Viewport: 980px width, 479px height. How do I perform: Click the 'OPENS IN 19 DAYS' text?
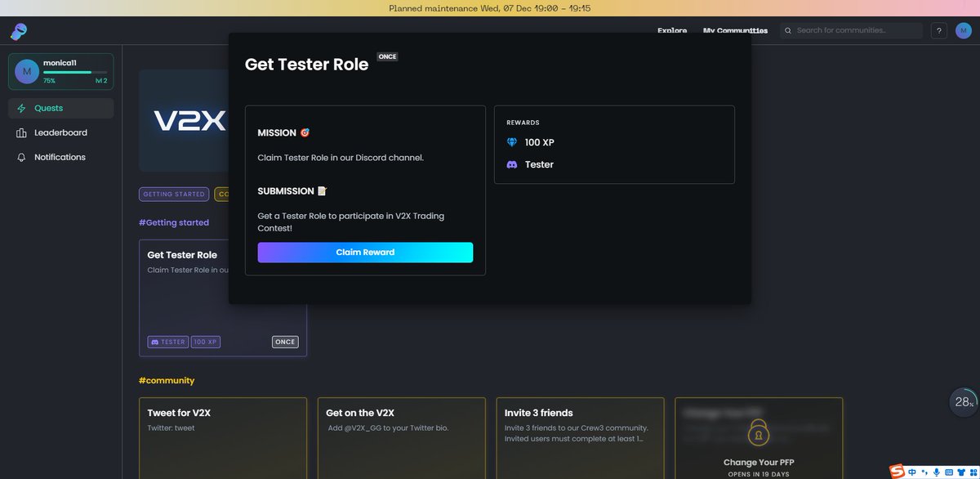[759, 474]
